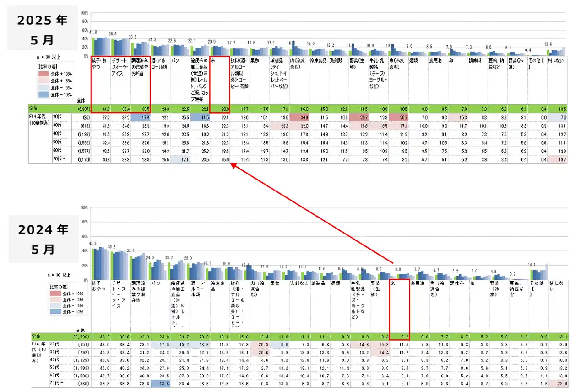Click the 20.0 rice total cell in 2025 table

pos(219,109)
